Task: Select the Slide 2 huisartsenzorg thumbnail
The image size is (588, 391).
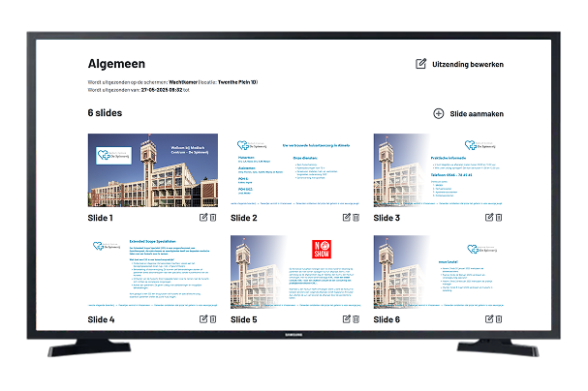Action: [295, 170]
